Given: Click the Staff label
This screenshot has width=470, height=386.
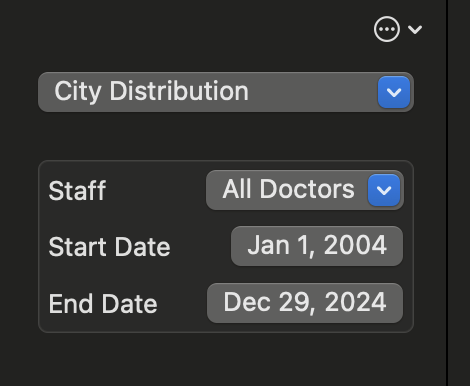Looking at the screenshot, I should click(x=77, y=190).
